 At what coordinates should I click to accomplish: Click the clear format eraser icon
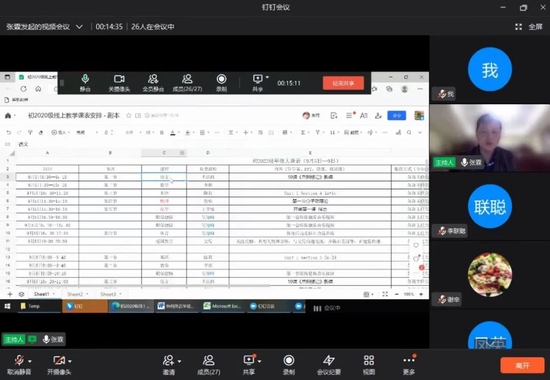click(x=41, y=132)
